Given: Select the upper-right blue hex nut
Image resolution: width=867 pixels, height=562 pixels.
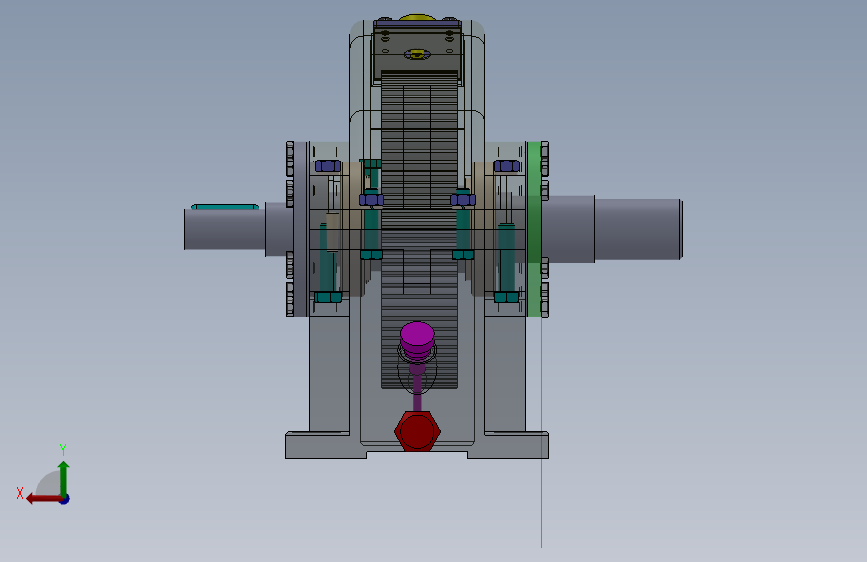Looking at the screenshot, I should [506, 166].
